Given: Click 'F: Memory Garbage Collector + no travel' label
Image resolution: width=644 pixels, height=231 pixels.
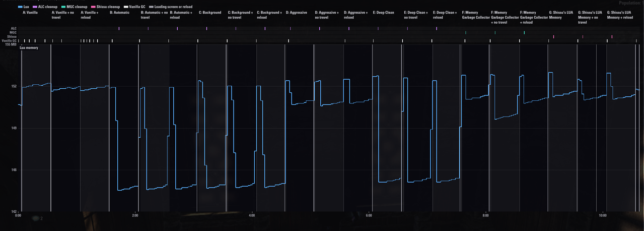Looking at the screenshot, I should click(x=505, y=17).
